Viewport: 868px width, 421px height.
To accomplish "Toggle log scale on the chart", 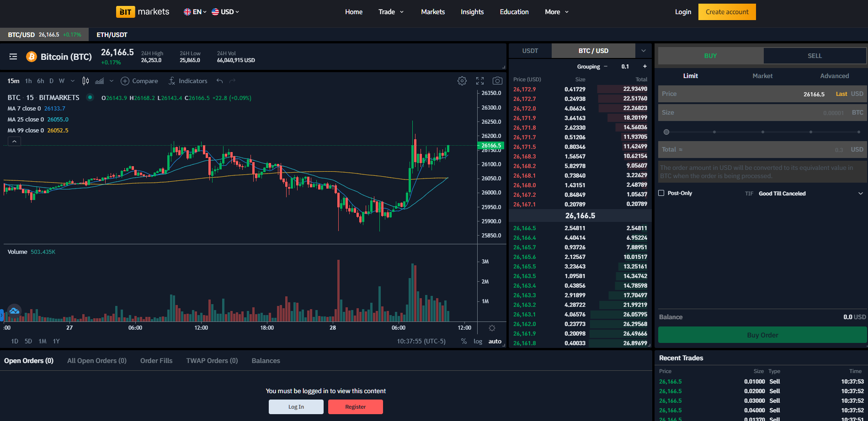I will click(478, 341).
